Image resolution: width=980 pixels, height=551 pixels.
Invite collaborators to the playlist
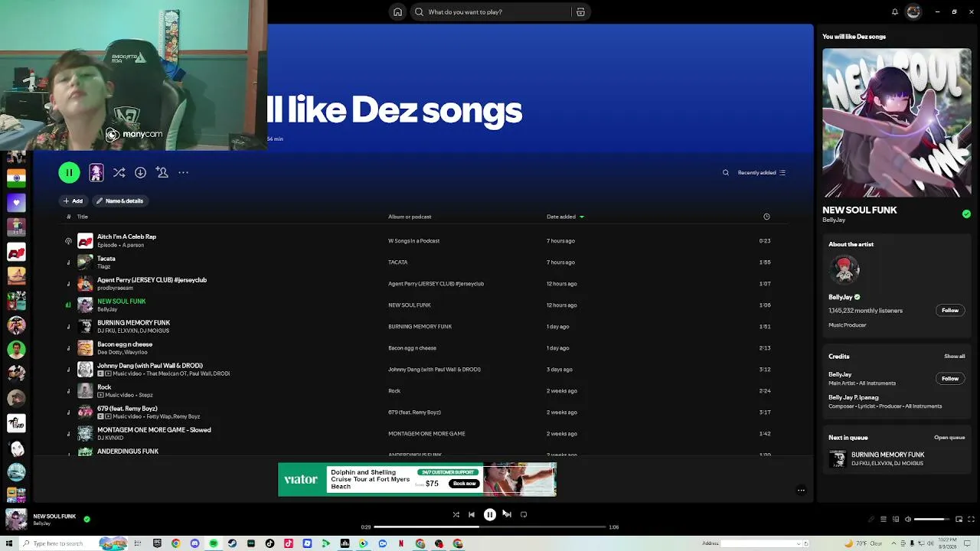coord(162,173)
